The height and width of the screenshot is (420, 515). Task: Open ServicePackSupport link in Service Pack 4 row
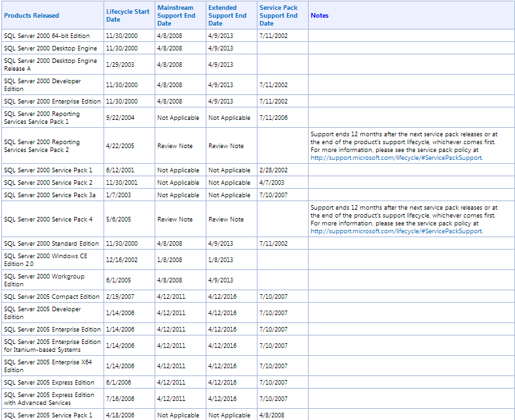[396, 231]
